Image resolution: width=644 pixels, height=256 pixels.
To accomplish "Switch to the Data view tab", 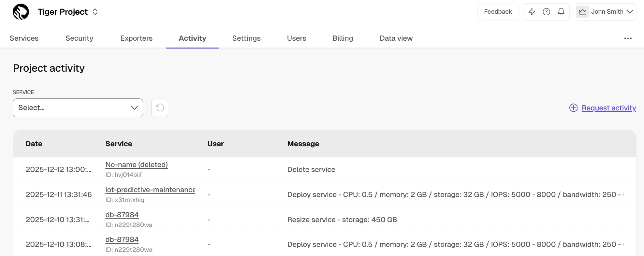I will pos(396,38).
